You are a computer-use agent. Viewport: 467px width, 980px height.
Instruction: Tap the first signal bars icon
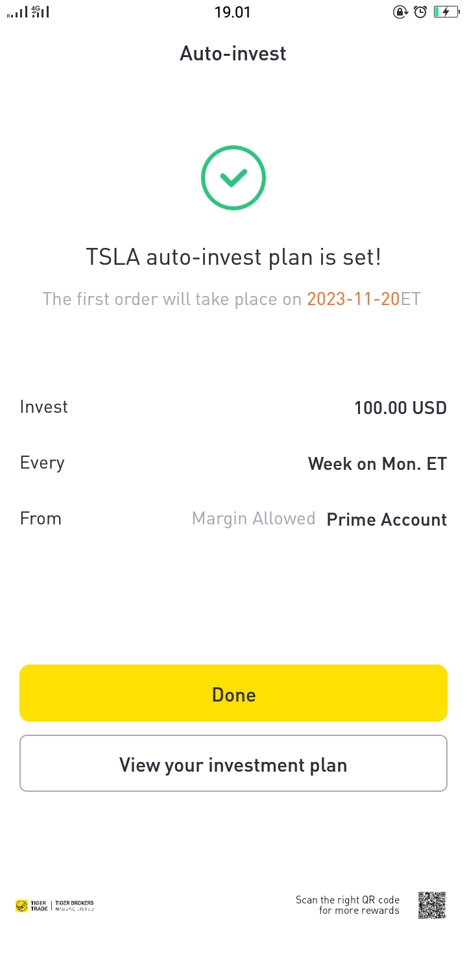click(x=18, y=13)
